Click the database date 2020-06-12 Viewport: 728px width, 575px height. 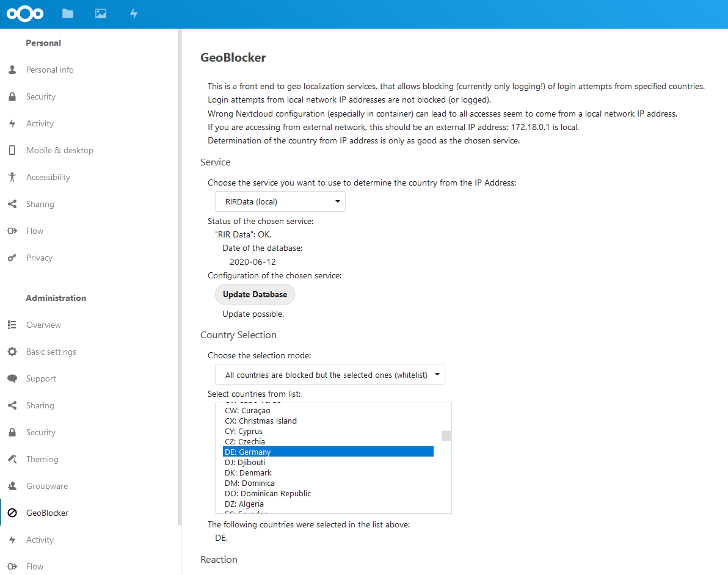point(253,262)
